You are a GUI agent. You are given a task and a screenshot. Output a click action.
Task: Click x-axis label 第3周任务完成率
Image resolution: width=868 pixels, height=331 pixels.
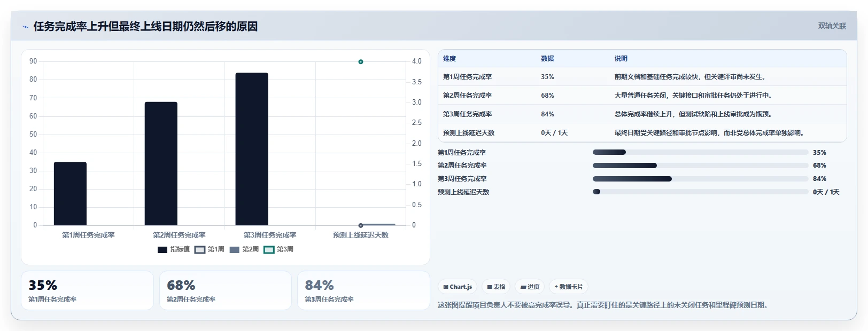pos(270,235)
